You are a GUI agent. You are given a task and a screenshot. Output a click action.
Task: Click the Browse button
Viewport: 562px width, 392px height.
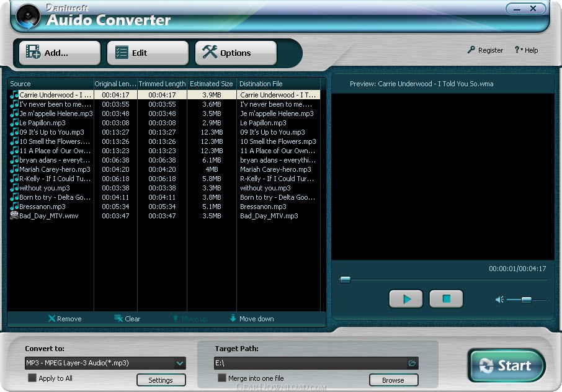coord(393,380)
